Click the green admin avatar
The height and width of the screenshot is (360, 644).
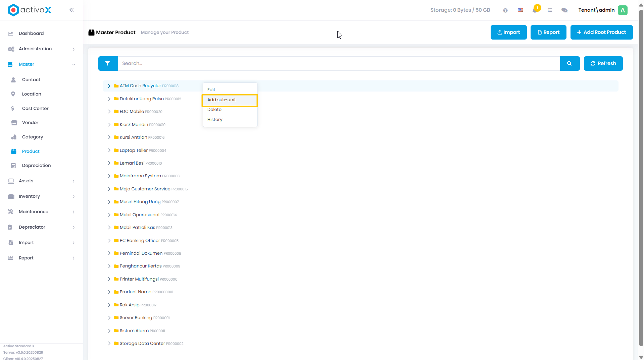(623, 10)
